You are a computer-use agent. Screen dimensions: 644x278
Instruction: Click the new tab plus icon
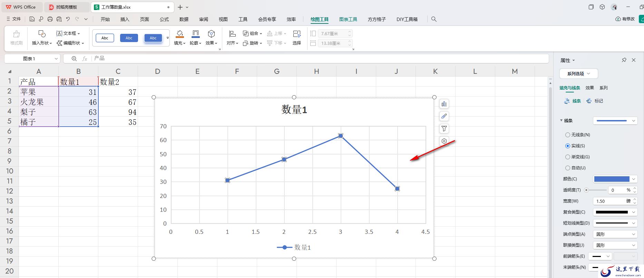pyautogui.click(x=180, y=7)
